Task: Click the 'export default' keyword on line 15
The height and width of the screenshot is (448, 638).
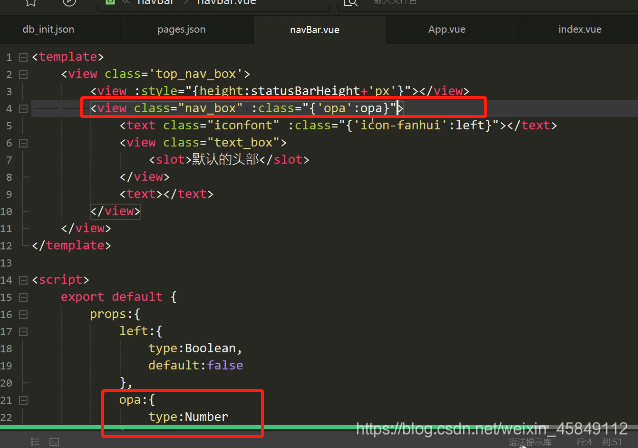Action: (x=111, y=297)
